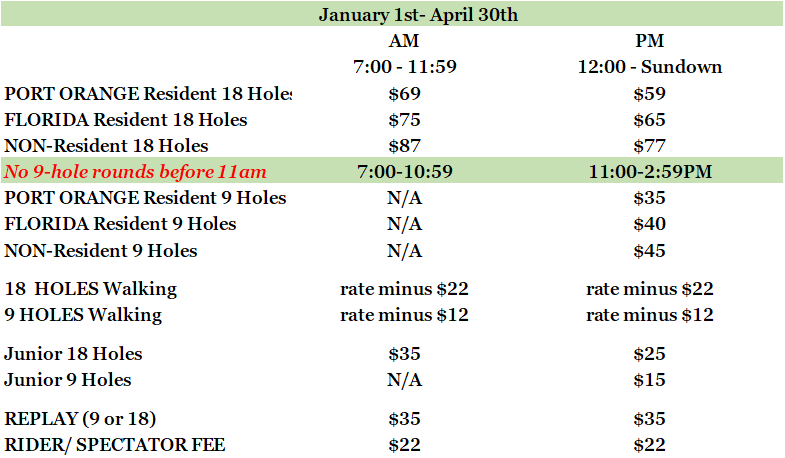Select the PM column heading
Viewport: 785px width, 458px height.
(649, 42)
